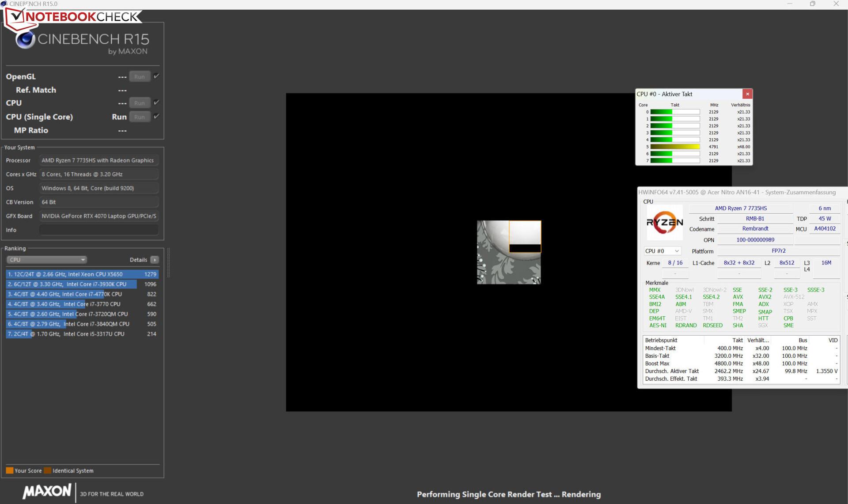Image resolution: width=848 pixels, height=504 pixels.
Task: Click the Cinebench R15 sphere logo
Action: [x=25, y=40]
